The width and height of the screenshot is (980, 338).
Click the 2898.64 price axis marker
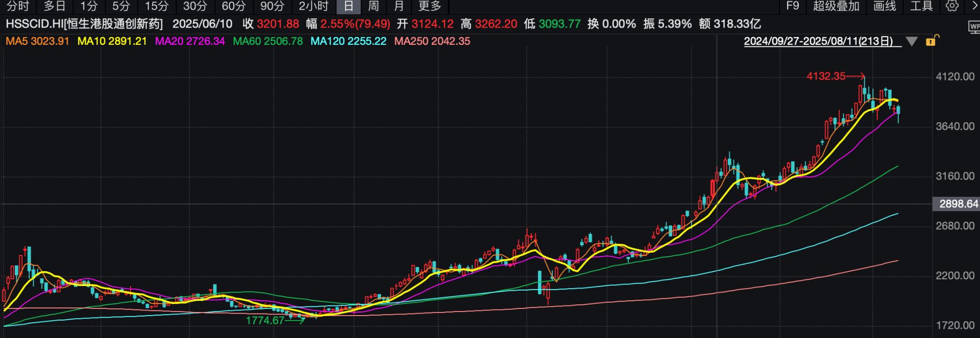[958, 204]
